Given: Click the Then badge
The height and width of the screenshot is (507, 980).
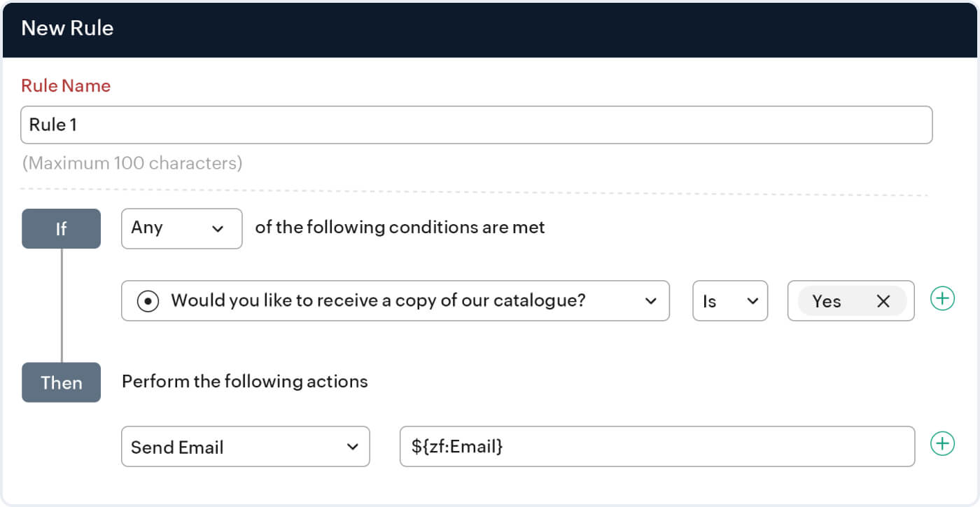Looking at the screenshot, I should tap(61, 382).
